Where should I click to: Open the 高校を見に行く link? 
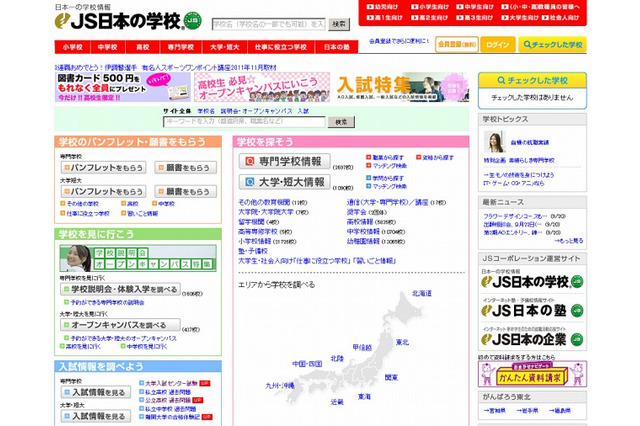(80, 346)
